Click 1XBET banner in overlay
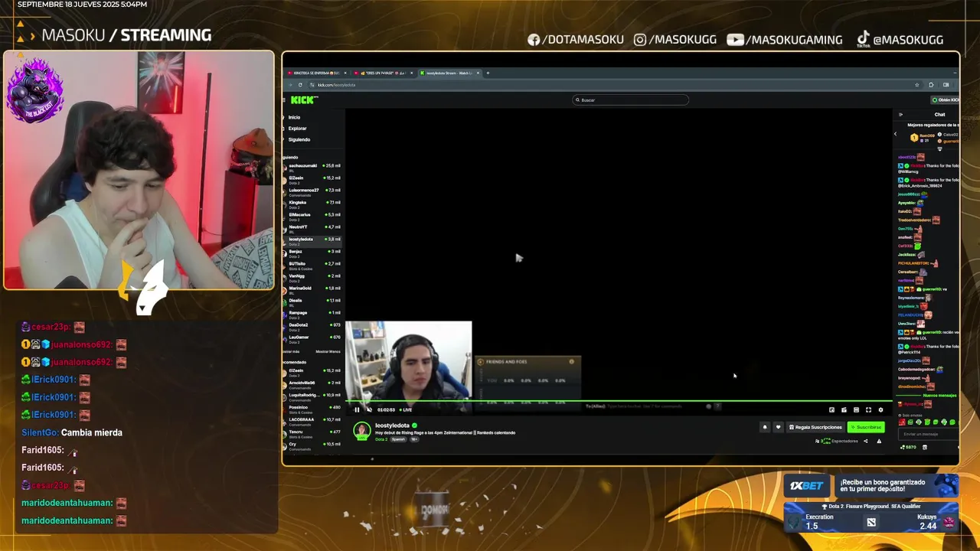Image resolution: width=980 pixels, height=551 pixels. tap(871, 487)
